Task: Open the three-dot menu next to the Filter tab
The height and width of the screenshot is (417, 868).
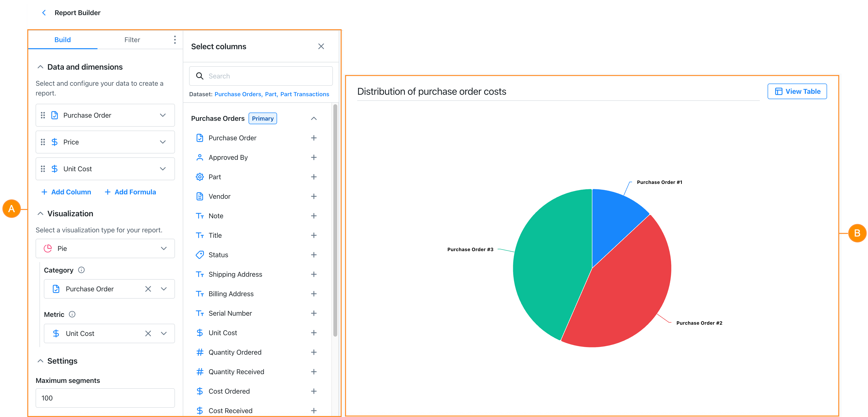Action: tap(175, 39)
